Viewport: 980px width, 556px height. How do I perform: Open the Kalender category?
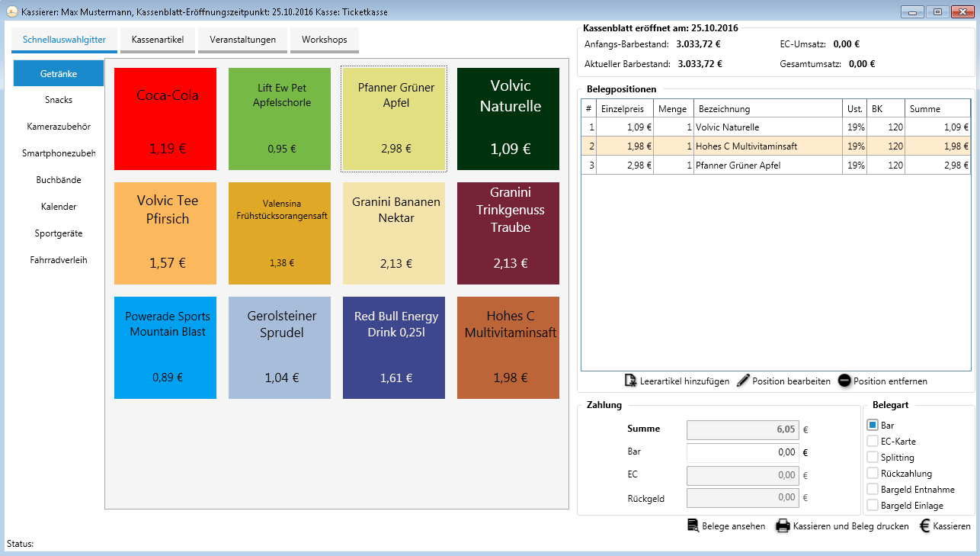pos(59,207)
